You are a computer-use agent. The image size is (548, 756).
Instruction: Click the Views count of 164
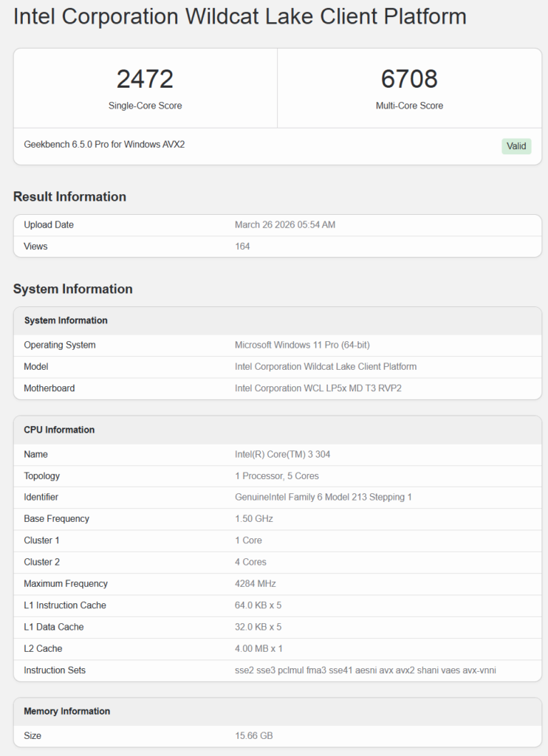tap(242, 247)
